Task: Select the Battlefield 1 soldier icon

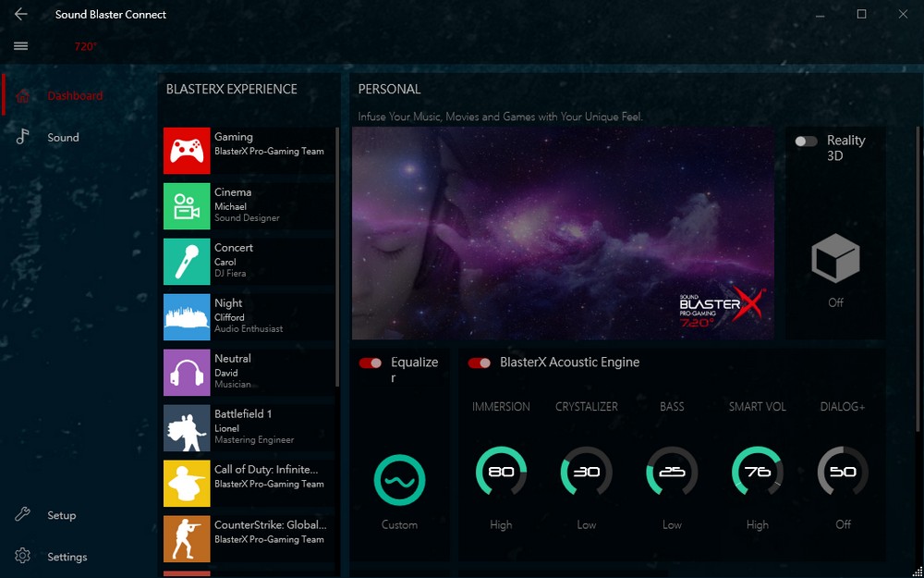Action: pyautogui.click(x=187, y=428)
